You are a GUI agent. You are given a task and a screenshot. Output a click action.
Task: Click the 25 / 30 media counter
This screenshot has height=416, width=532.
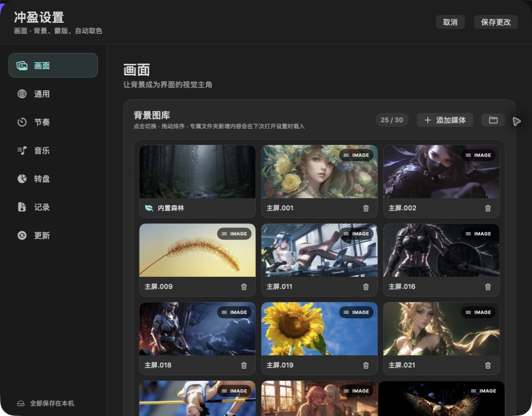[x=392, y=120]
